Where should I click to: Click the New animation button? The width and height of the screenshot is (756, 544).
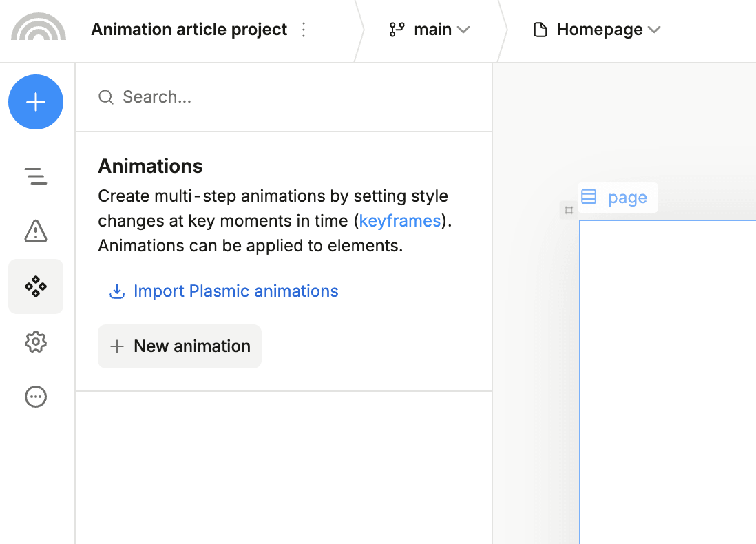click(179, 346)
